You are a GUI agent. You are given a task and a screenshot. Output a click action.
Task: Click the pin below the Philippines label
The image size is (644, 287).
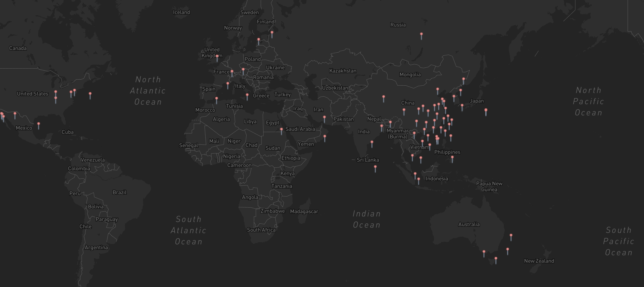tap(452, 158)
